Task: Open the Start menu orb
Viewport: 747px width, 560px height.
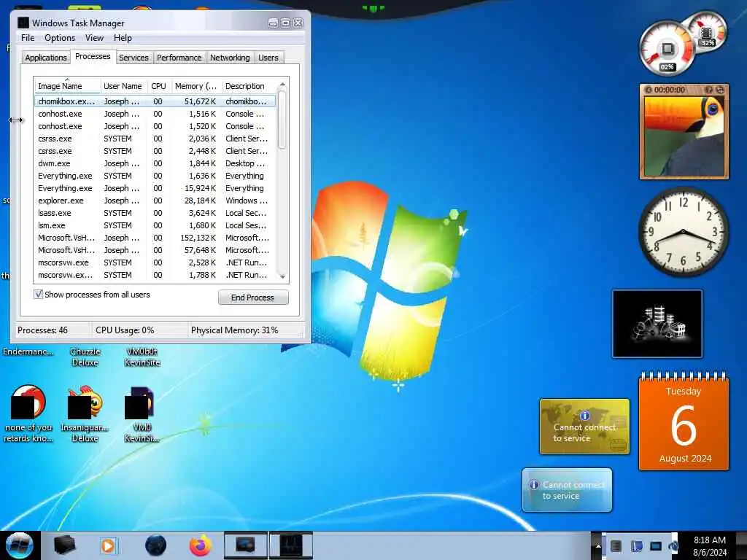Action: coord(19,545)
